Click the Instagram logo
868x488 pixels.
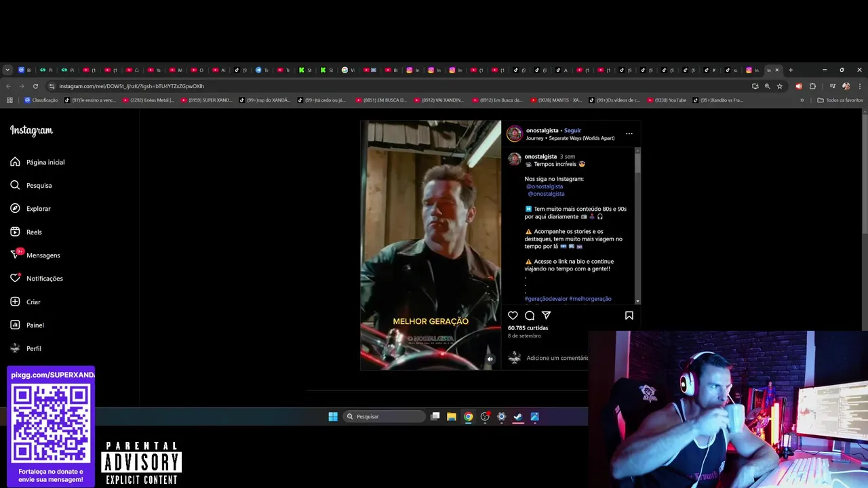[x=31, y=131]
